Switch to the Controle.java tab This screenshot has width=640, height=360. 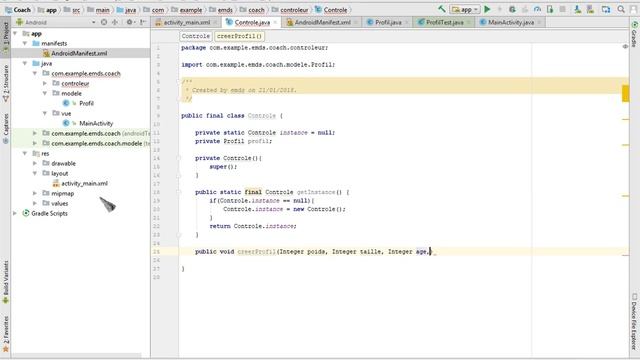click(252, 22)
